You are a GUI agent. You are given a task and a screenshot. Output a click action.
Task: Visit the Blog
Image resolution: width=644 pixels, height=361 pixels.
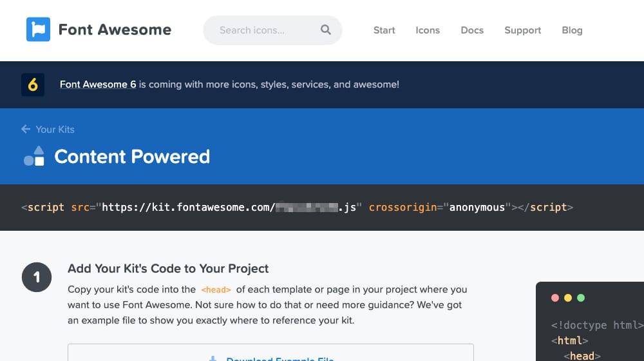click(572, 30)
